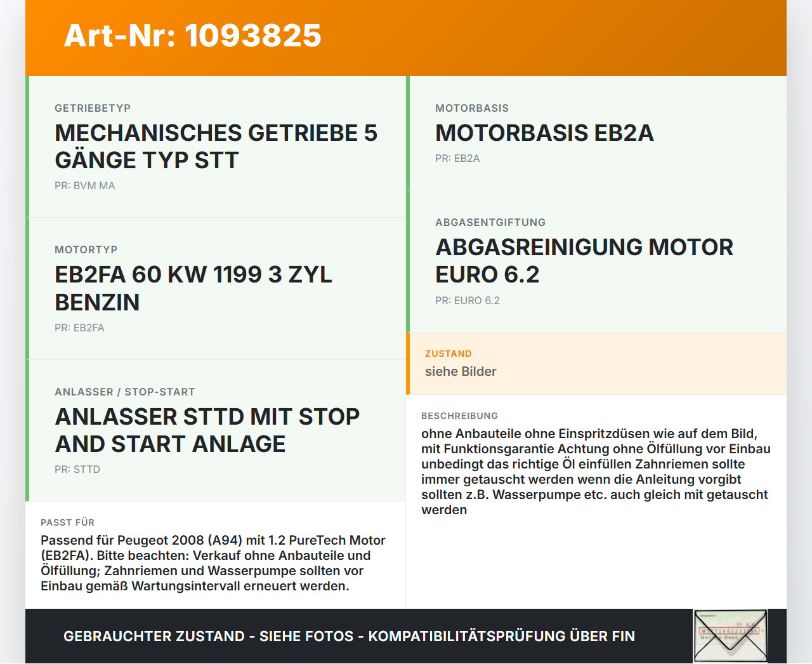Click the 'siehe Bilder' condition text
The width and height of the screenshot is (812, 664).
[x=461, y=371]
